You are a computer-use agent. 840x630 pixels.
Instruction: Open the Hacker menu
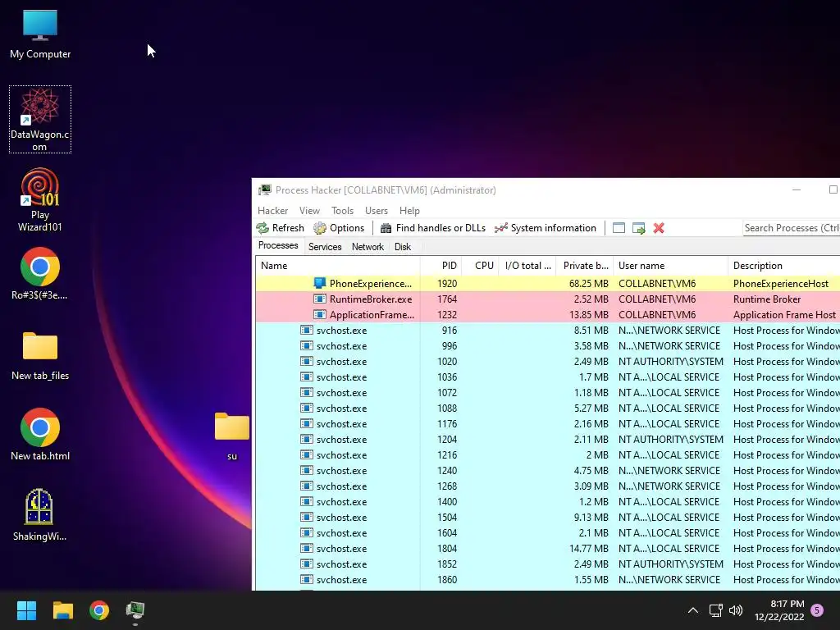pyautogui.click(x=272, y=211)
